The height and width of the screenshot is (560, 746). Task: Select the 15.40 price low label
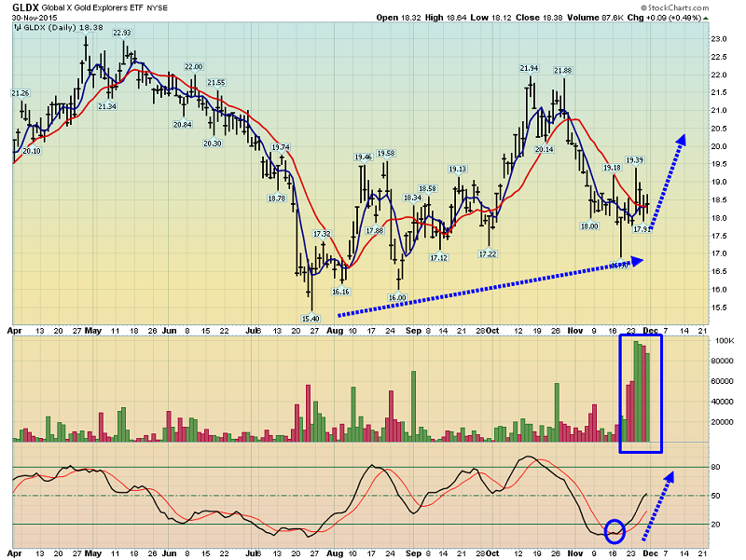(311, 319)
